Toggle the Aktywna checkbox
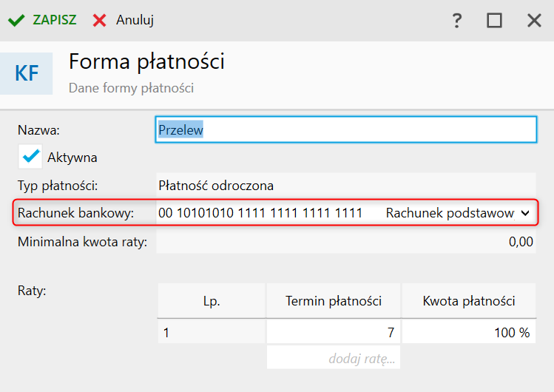 point(30,157)
